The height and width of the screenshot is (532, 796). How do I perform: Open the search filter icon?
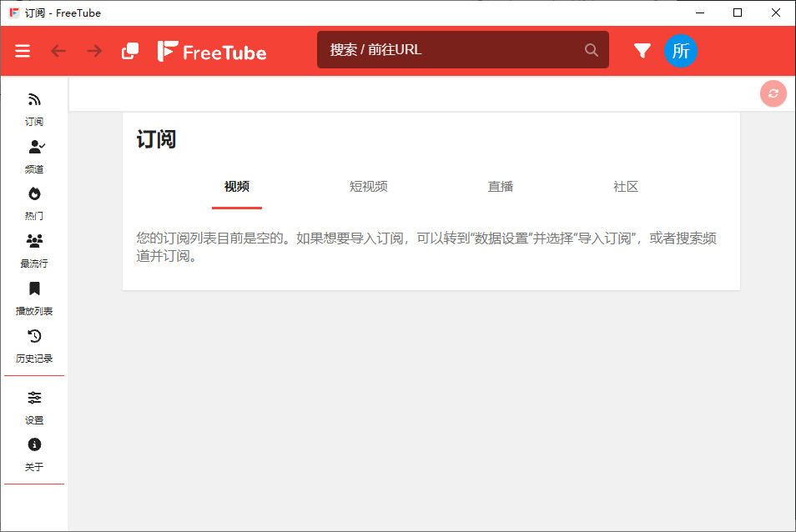point(642,51)
